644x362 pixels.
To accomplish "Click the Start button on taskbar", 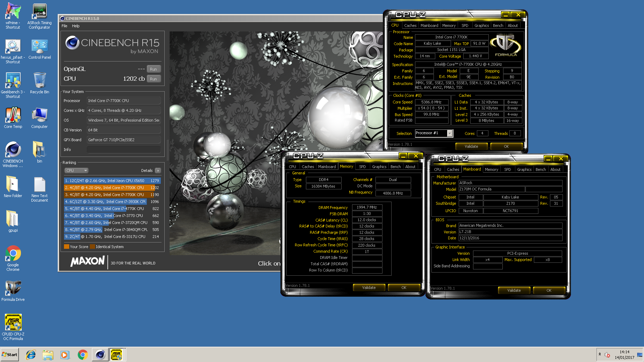I will pos(9,354).
